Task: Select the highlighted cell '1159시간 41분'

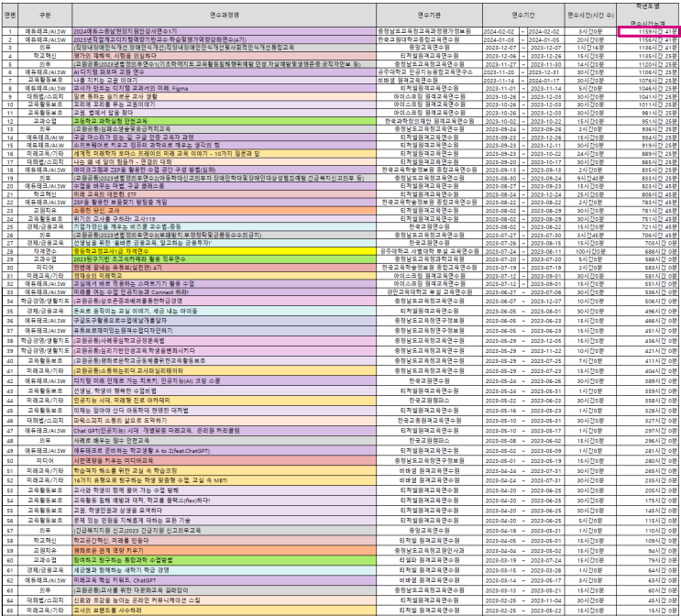Action: [x=648, y=31]
